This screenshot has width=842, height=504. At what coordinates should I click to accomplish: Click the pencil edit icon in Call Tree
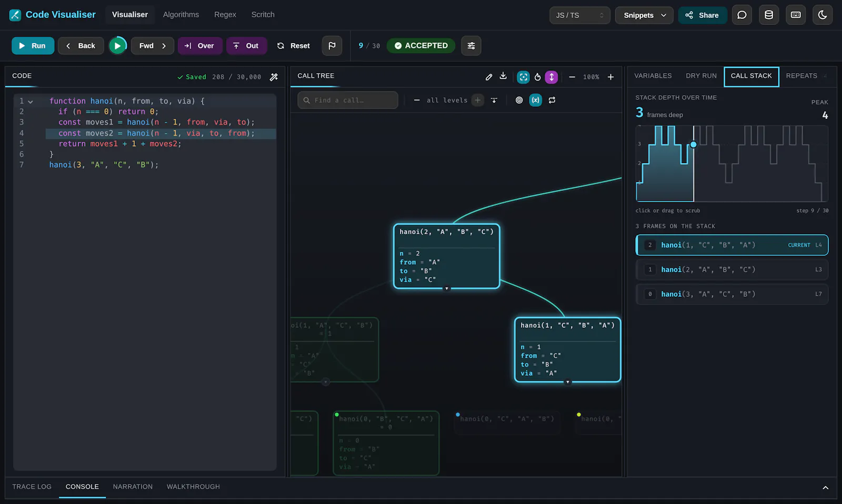(x=489, y=77)
